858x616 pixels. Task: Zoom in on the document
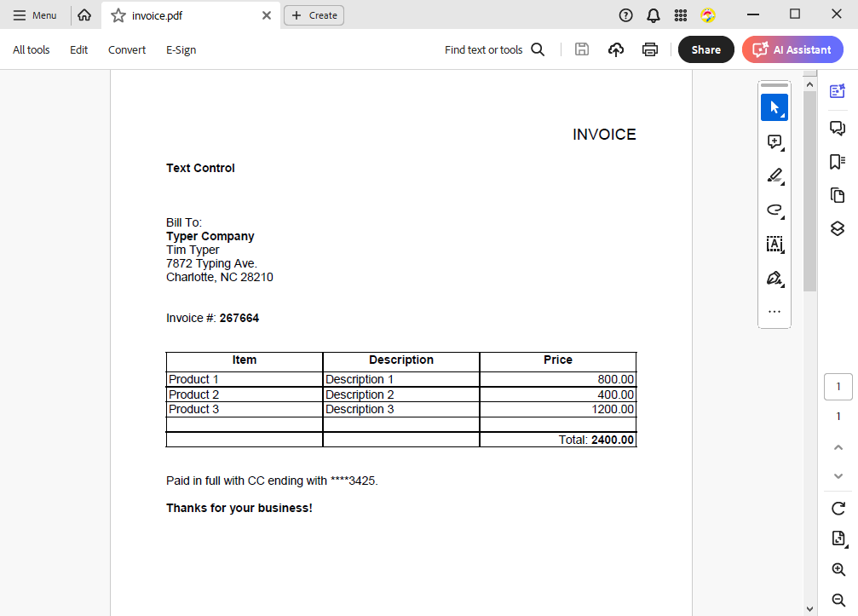[x=838, y=569]
